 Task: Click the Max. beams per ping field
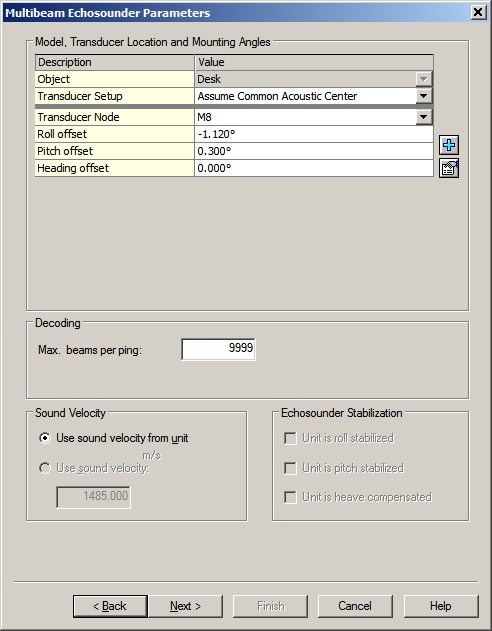tap(218, 349)
